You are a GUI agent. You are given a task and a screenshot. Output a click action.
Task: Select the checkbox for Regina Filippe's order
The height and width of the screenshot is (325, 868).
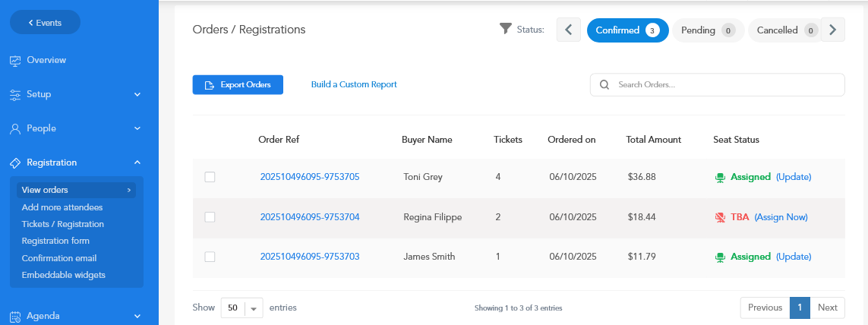click(x=210, y=217)
